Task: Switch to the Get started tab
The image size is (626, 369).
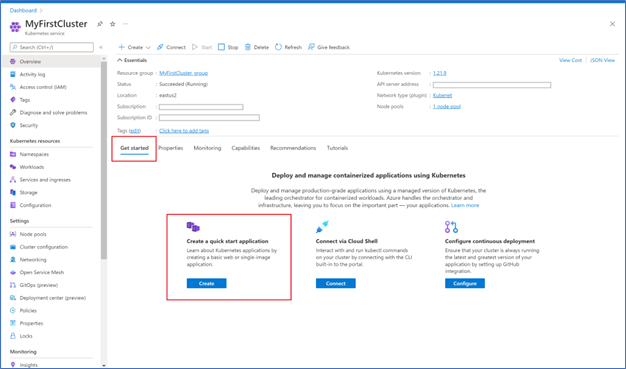Action: point(134,148)
